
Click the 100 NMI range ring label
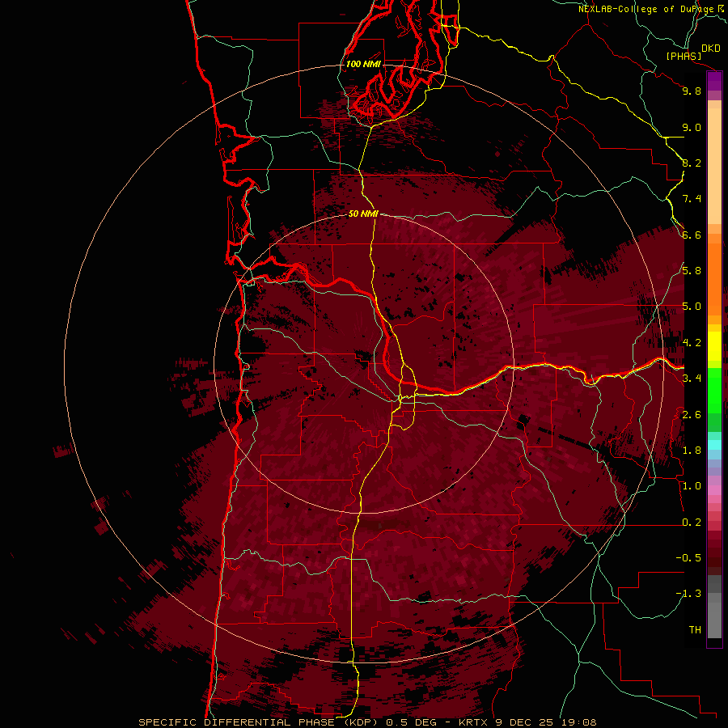pos(363,64)
